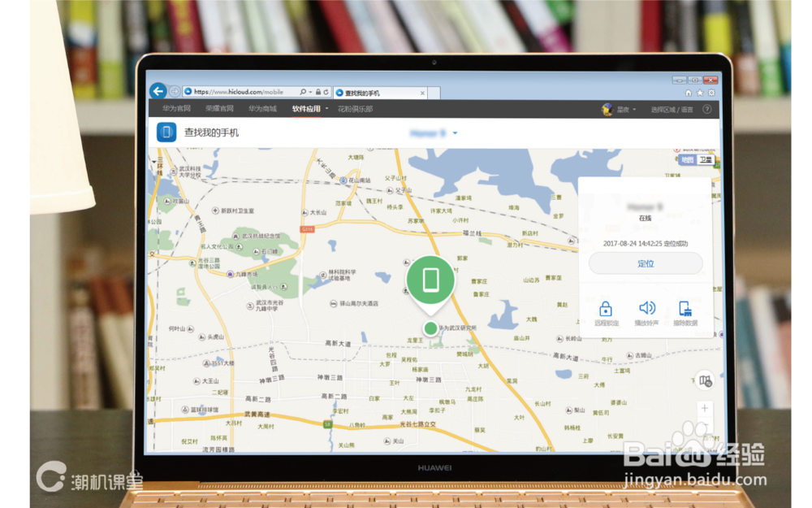Expand the 软件应用 dropdown arrow
The image size is (812, 508).
(326, 109)
